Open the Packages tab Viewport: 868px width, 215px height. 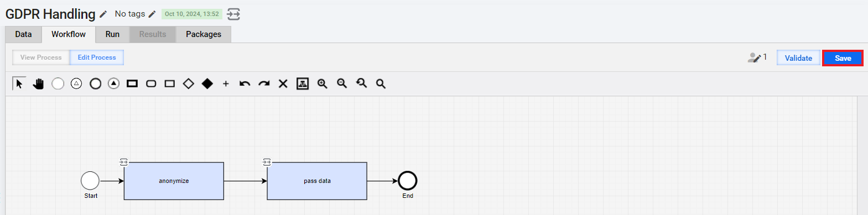pos(204,34)
